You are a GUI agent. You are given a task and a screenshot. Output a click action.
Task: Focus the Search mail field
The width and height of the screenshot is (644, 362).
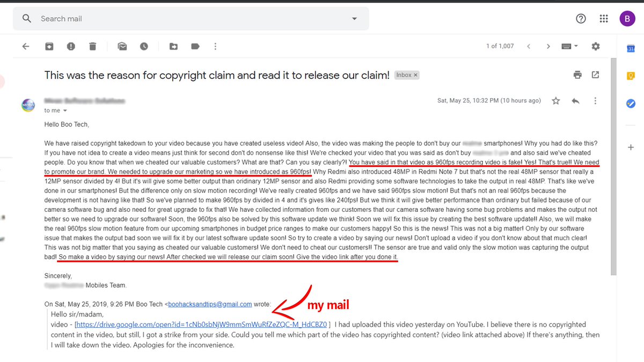pos(191,19)
